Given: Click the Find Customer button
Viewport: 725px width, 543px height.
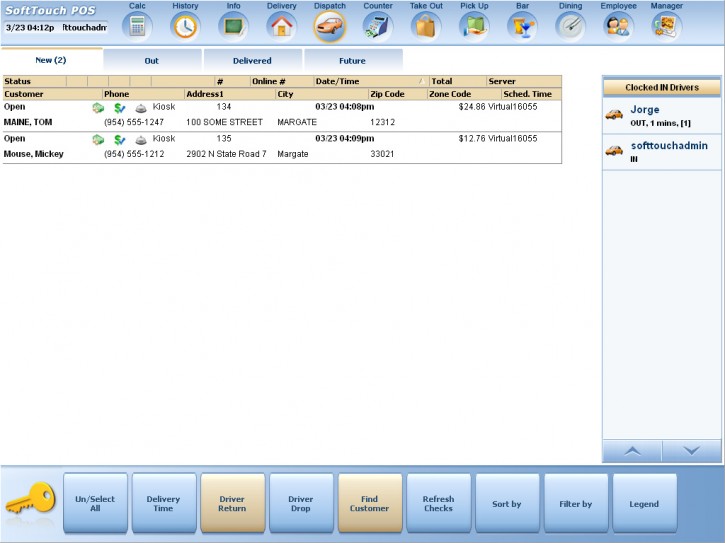Looking at the screenshot, I should pos(370,503).
